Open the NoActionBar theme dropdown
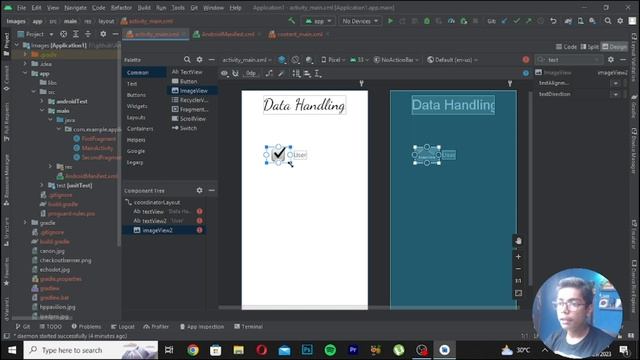The image size is (640, 360). (x=396, y=60)
